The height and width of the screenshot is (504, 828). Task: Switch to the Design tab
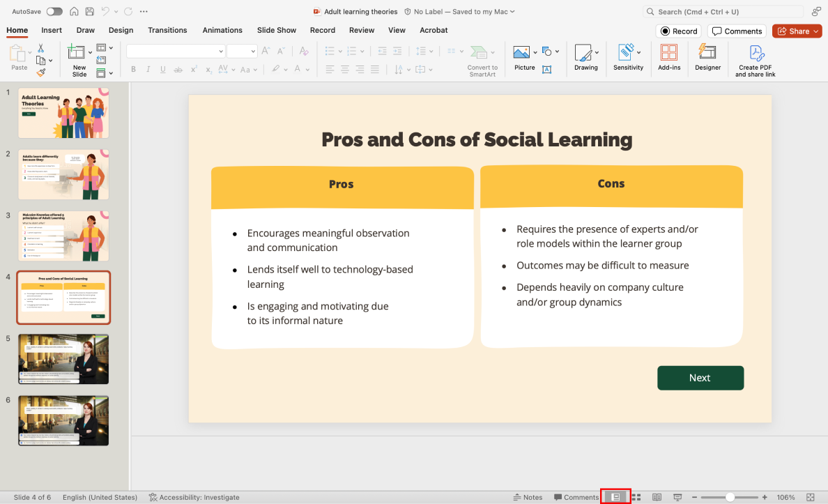[121, 30]
